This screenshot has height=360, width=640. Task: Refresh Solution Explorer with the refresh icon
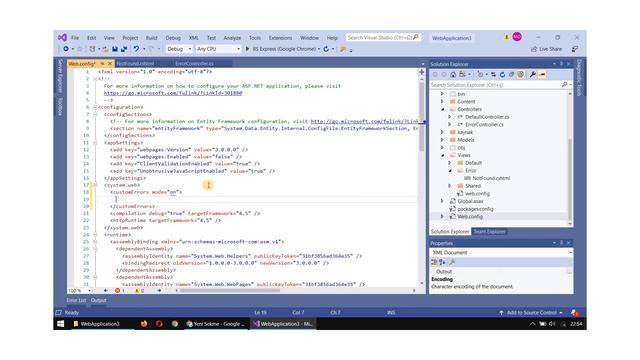[x=502, y=74]
